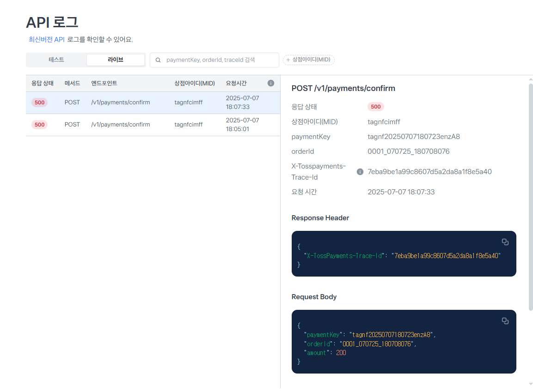
Task: Click the 엔드포인트 column header
Action: pyautogui.click(x=104, y=83)
